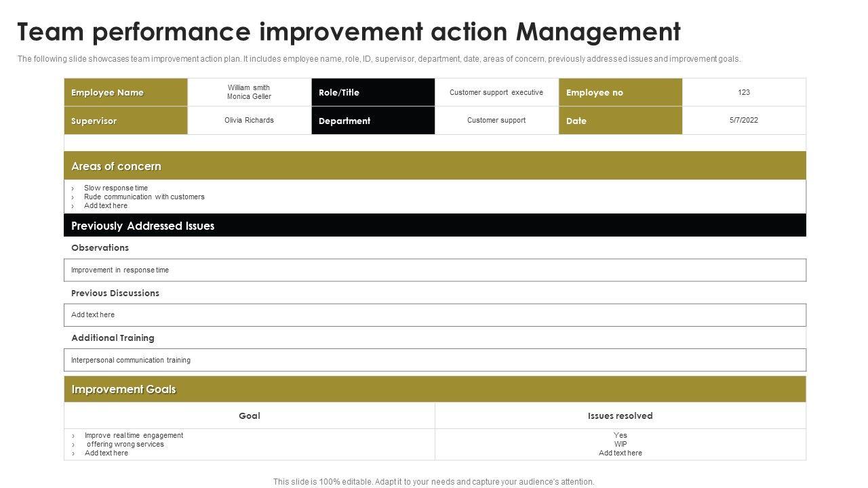
Task: Click "Add text here" under Areas of concern
Action: pos(106,205)
